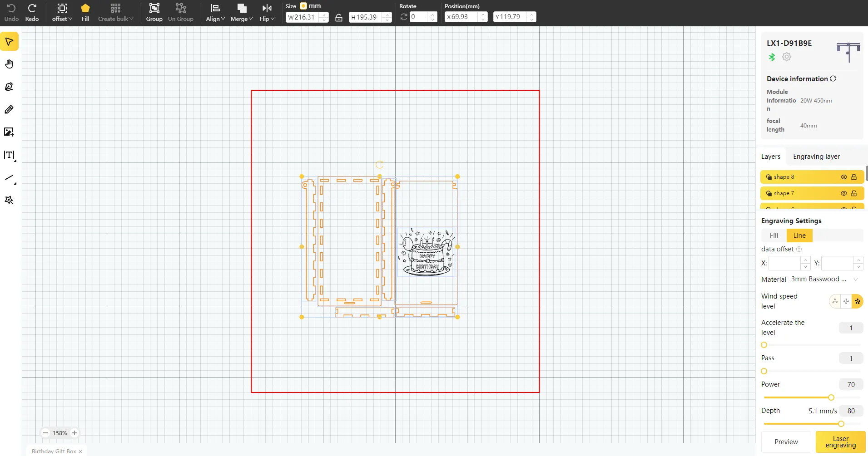Toggle lock on shape 7 layer
The width and height of the screenshot is (868, 456).
(854, 193)
